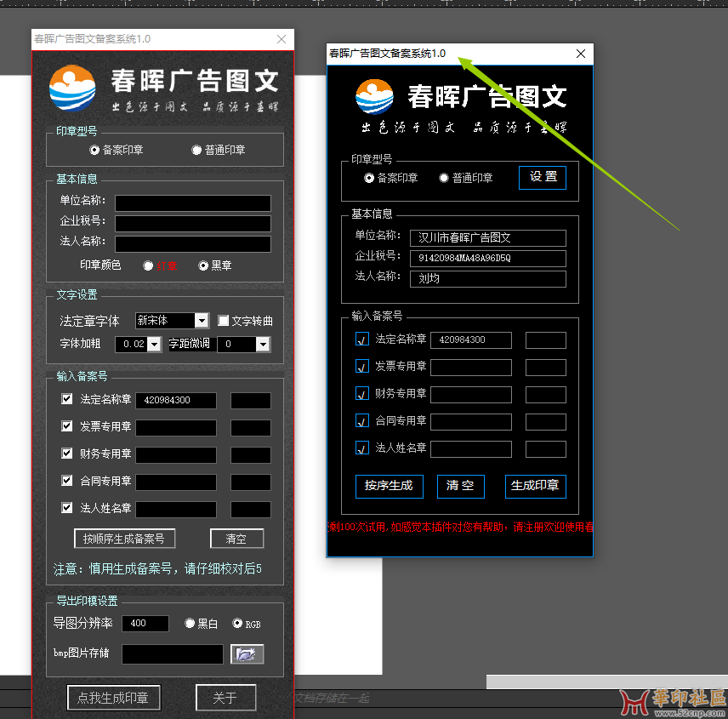Click 注意：慎用生成备案号 notice text
Viewport: 728px width, 719px height.
(x=157, y=568)
